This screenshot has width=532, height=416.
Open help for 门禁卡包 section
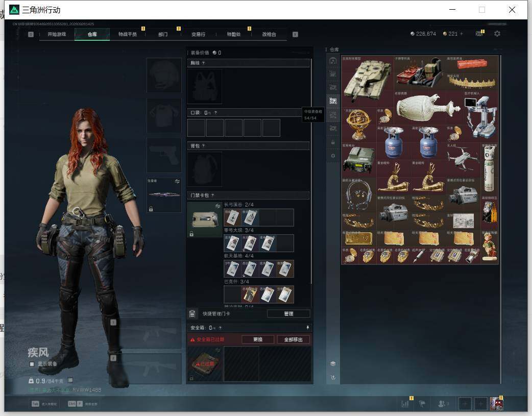pos(212,195)
